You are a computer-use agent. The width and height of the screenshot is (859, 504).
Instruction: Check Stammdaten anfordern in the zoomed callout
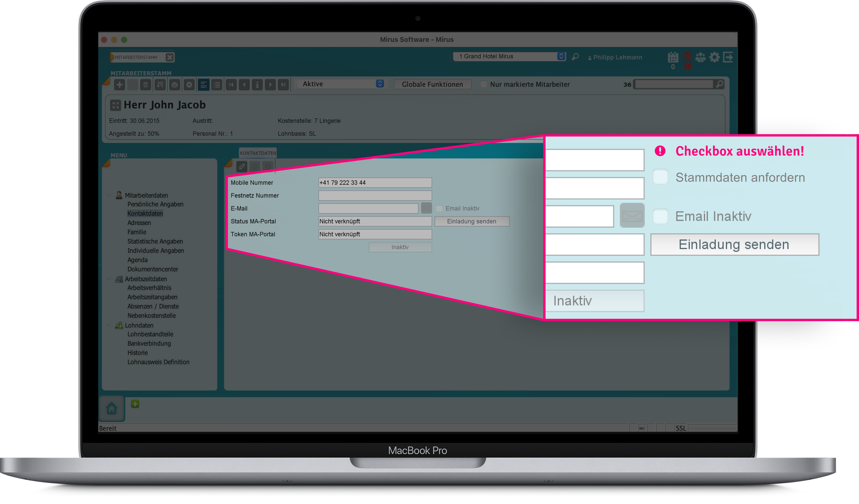pos(660,177)
